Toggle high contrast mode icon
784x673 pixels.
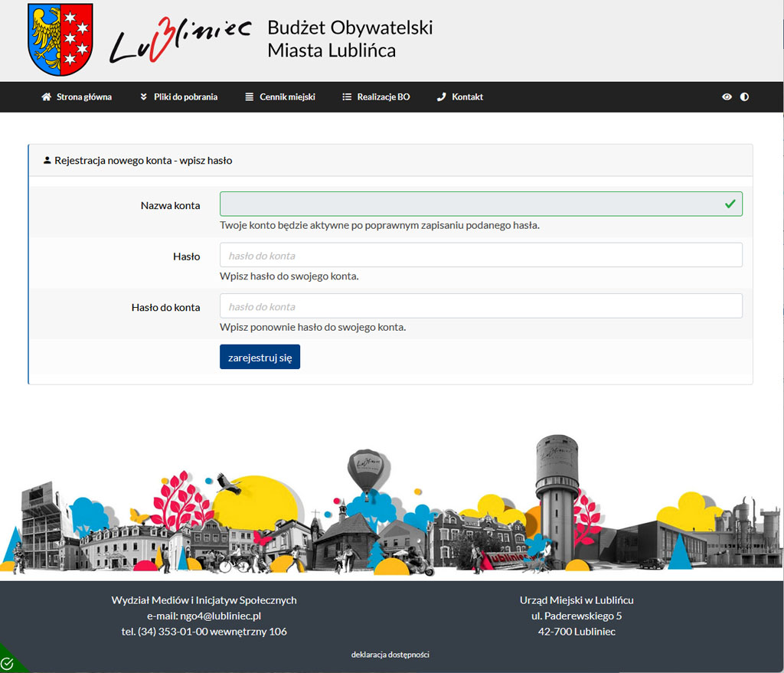(744, 97)
